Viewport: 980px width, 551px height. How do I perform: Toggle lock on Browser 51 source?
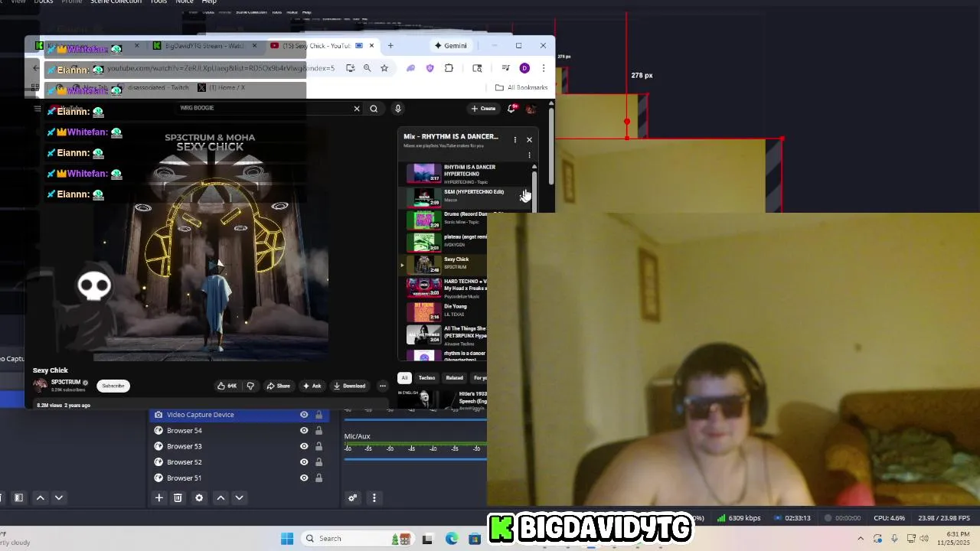(x=319, y=478)
